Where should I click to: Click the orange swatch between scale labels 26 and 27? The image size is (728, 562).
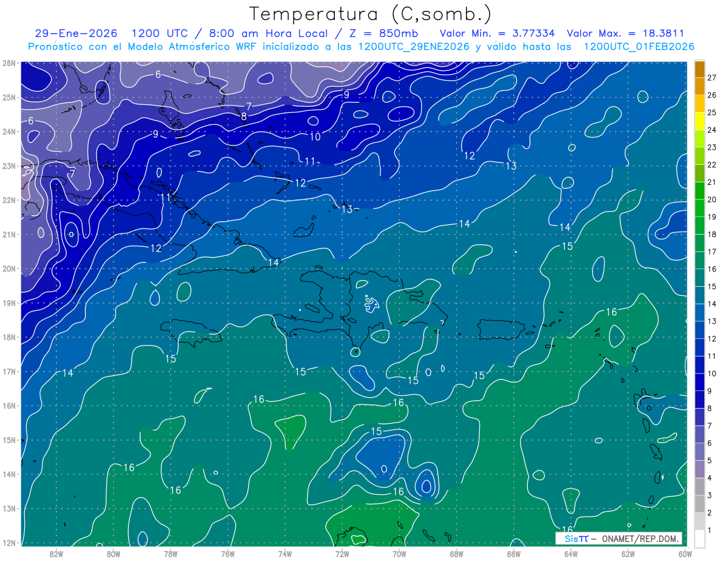click(700, 87)
